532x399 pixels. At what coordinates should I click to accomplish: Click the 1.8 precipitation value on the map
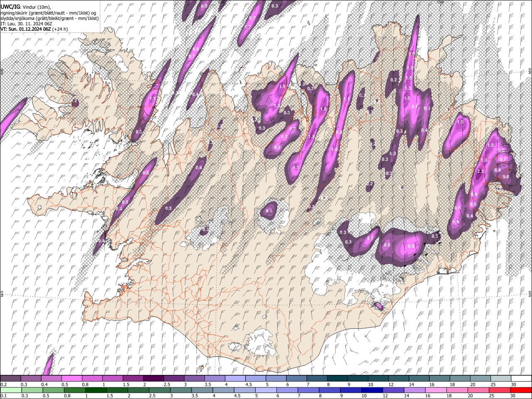pyautogui.click(x=323, y=109)
